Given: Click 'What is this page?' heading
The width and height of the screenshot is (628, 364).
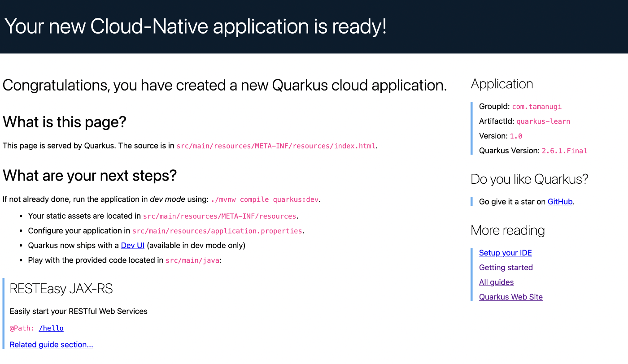Looking at the screenshot, I should (65, 122).
